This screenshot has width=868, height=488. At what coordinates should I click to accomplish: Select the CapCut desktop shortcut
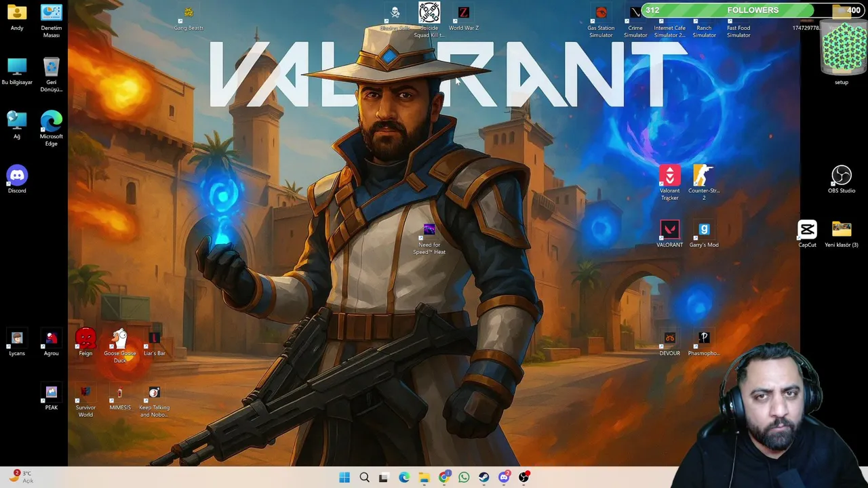tap(807, 234)
